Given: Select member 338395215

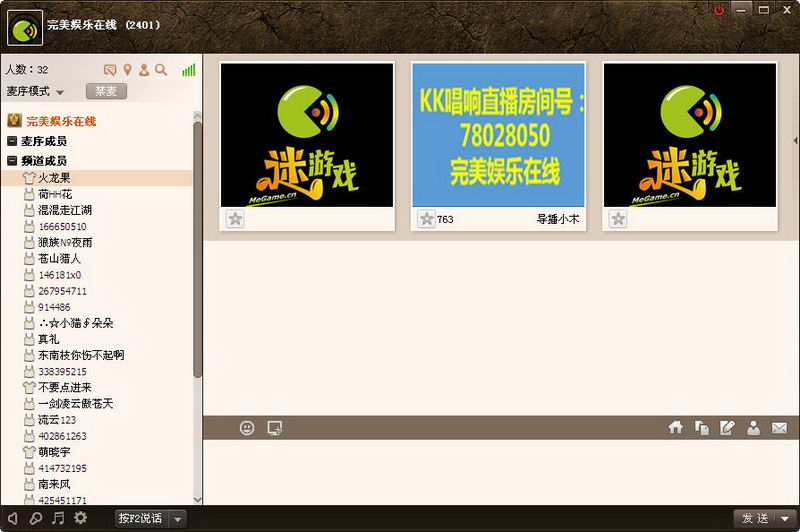Looking at the screenshot, I should (97, 371).
